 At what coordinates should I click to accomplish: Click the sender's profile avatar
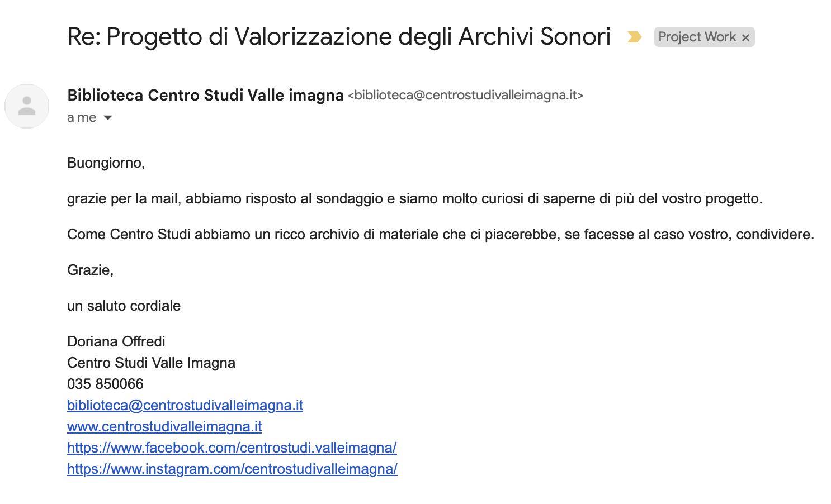(27, 106)
